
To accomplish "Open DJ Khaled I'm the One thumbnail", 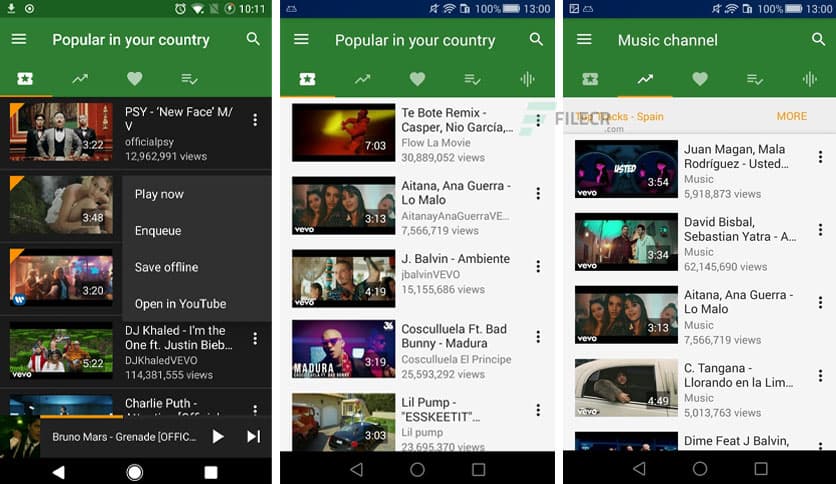I will coord(61,350).
